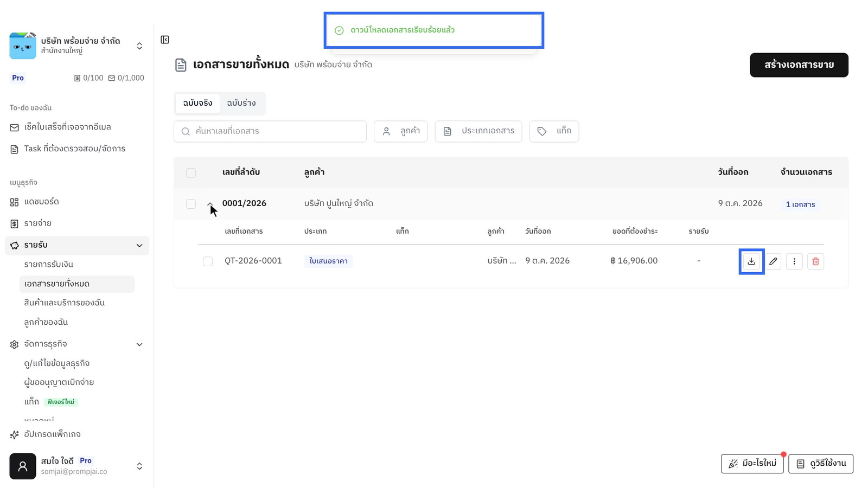Edit document QT-2026-0001 with pencil icon
The height and width of the screenshot is (488, 868).
(x=773, y=261)
